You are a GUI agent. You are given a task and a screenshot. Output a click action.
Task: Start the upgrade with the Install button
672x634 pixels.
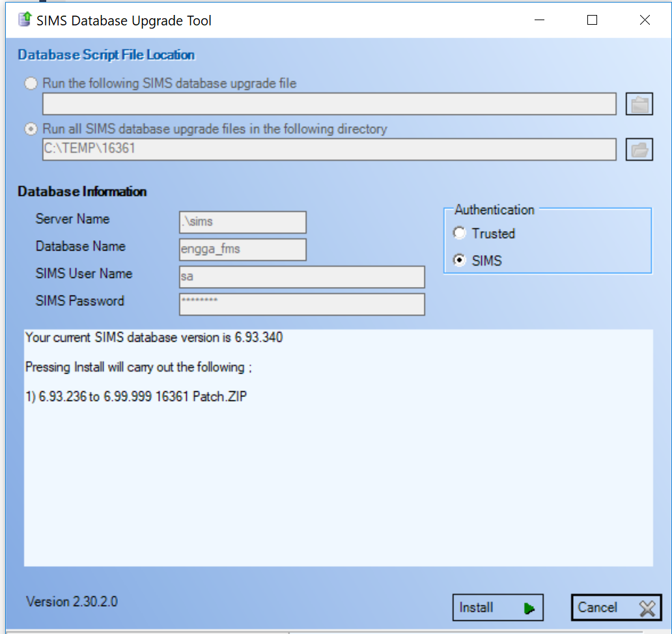point(497,607)
